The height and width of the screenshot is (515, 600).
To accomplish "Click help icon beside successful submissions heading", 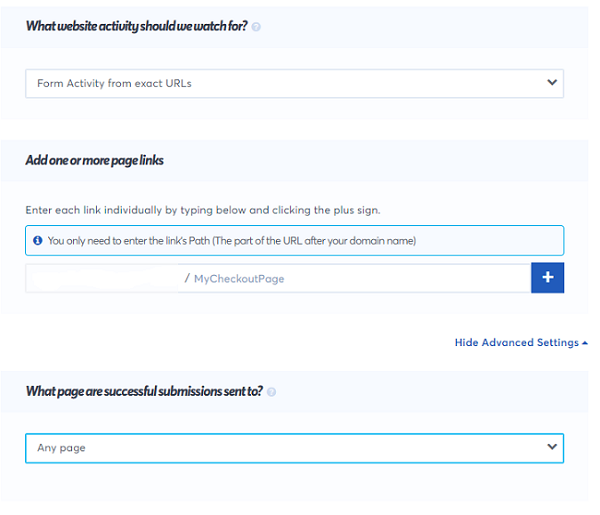I will 272,392.
